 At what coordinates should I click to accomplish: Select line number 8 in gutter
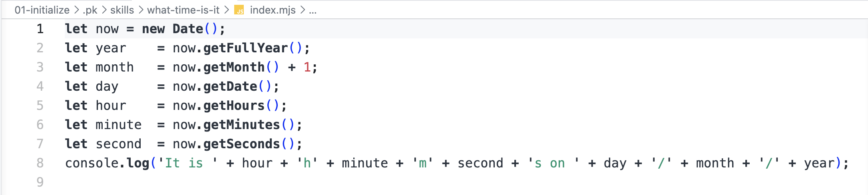click(40, 163)
